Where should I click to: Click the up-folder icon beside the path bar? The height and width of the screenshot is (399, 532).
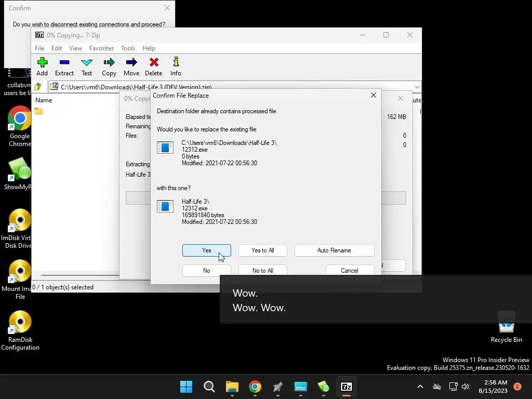38,87
